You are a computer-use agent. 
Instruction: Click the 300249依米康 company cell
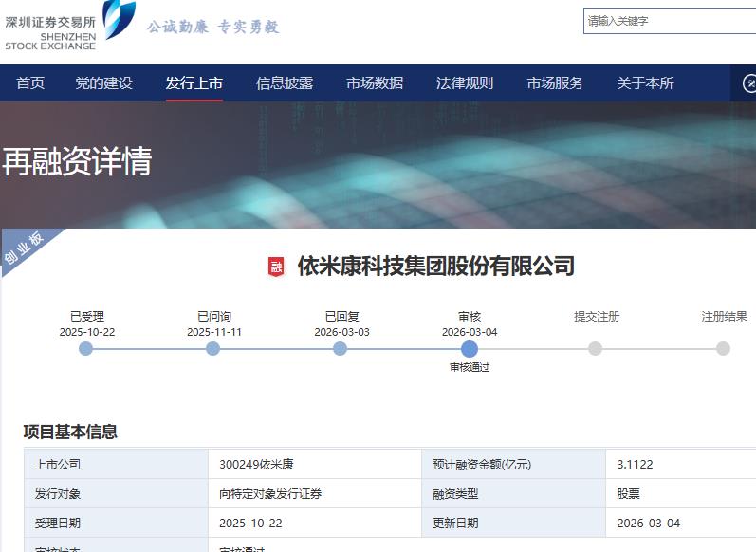315,464
